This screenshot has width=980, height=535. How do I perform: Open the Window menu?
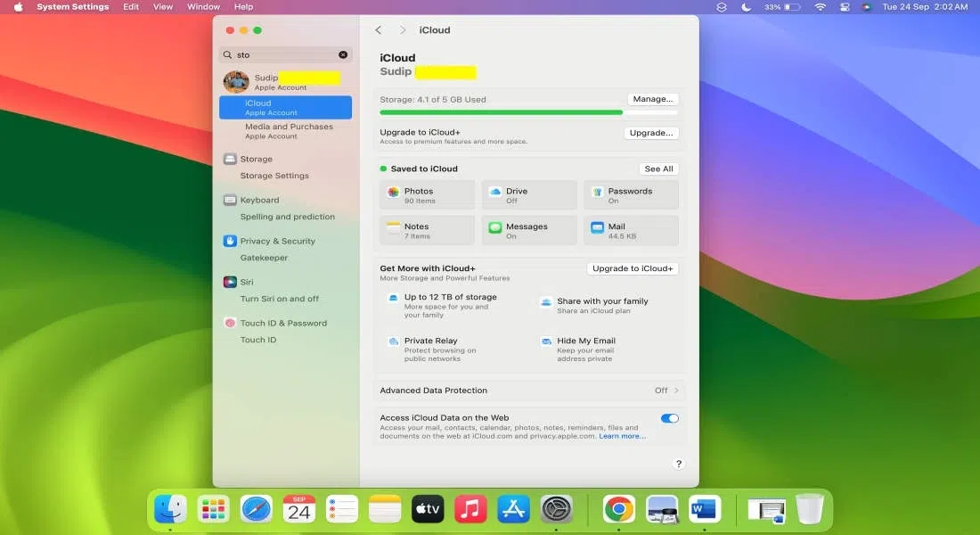204,7
